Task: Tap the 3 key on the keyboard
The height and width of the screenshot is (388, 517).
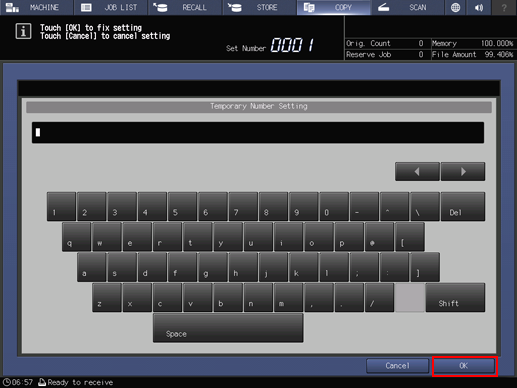Action: pos(122,206)
